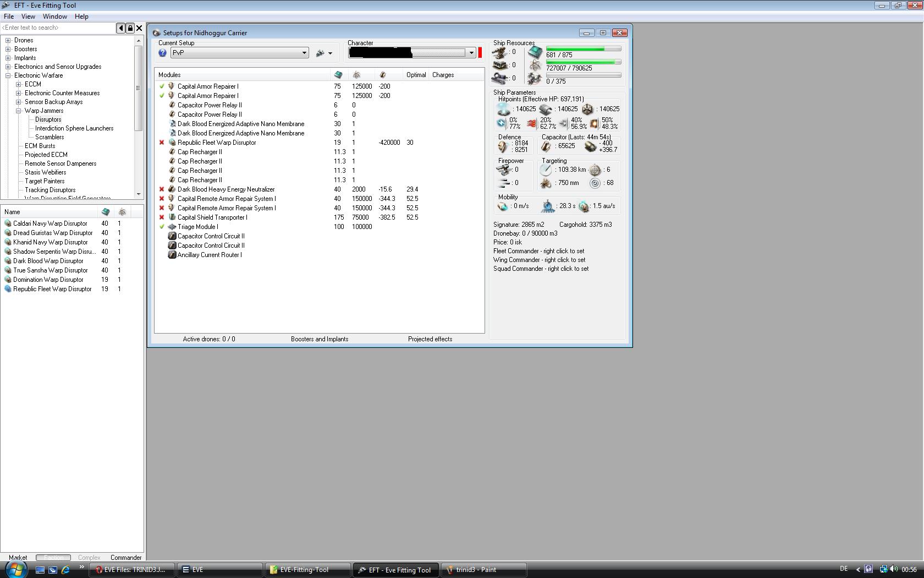
Task: Open the Window menu
Action: pyautogui.click(x=55, y=17)
